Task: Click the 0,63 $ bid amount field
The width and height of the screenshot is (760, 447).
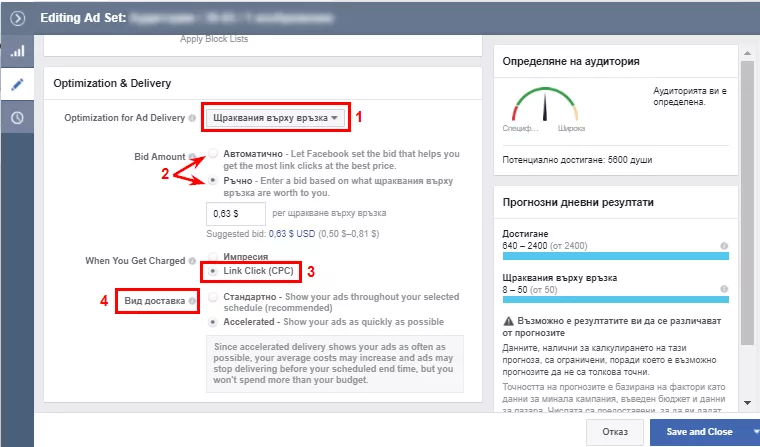Action: click(236, 214)
